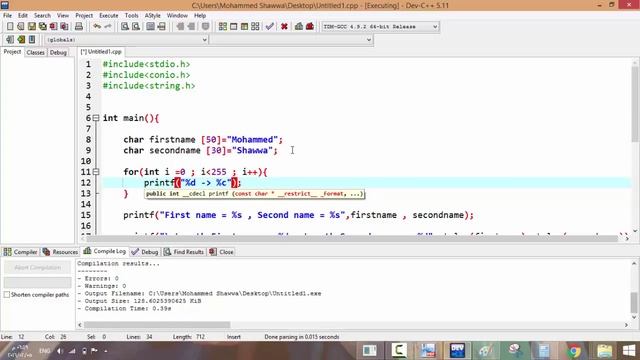Click the compile log vertical scrollbar thumb
This screenshot has width=640, height=360.
[x=633, y=302]
